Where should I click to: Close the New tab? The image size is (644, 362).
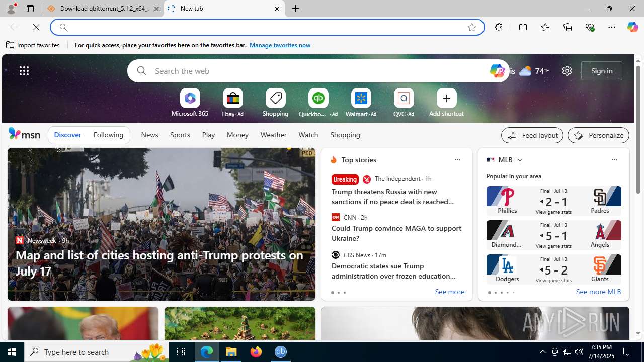pos(277,9)
